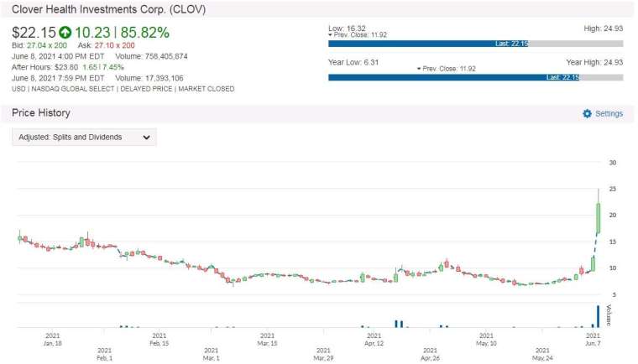This screenshot has height=364, width=638.
Task: Click the Jun 7 date axis label
Action: (x=593, y=339)
